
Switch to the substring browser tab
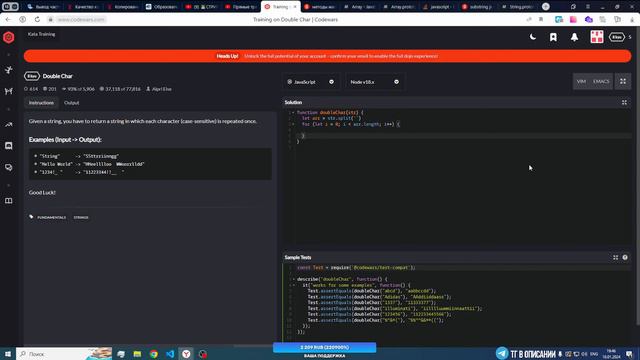pyautogui.click(x=478, y=7)
